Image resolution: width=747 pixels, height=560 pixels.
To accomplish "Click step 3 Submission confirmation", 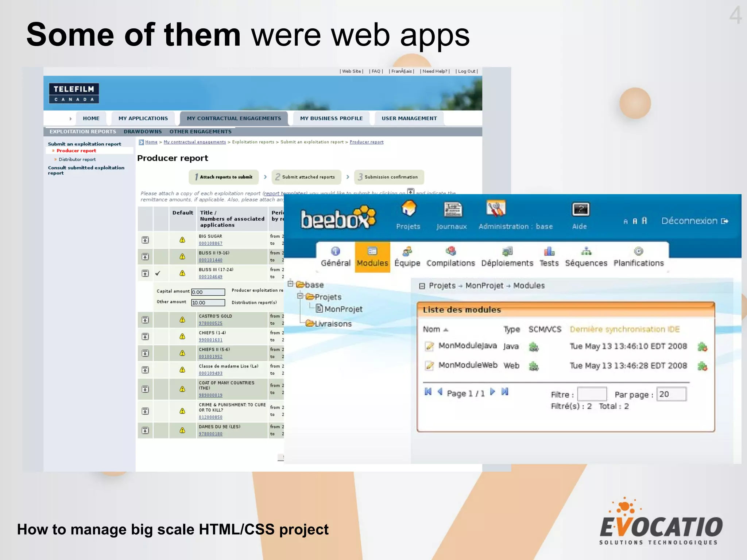I will coord(389,177).
